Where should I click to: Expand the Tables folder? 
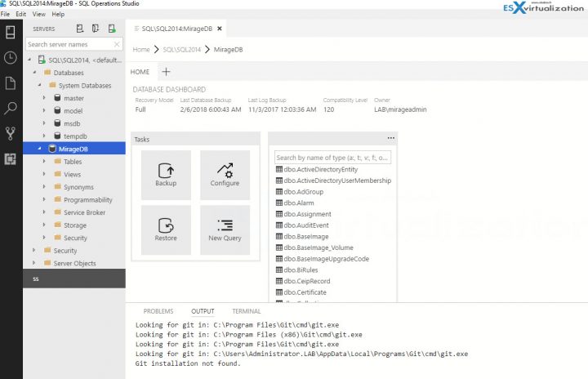pos(44,162)
